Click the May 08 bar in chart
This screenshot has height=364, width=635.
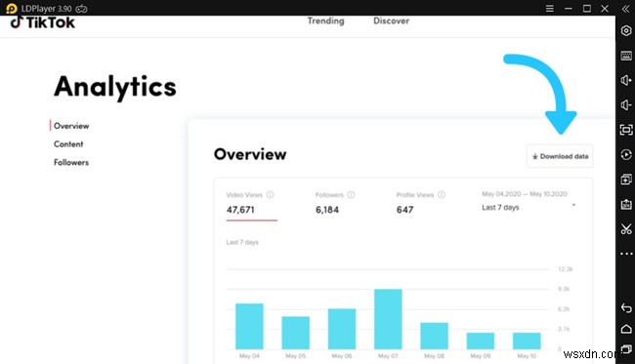tap(434, 336)
